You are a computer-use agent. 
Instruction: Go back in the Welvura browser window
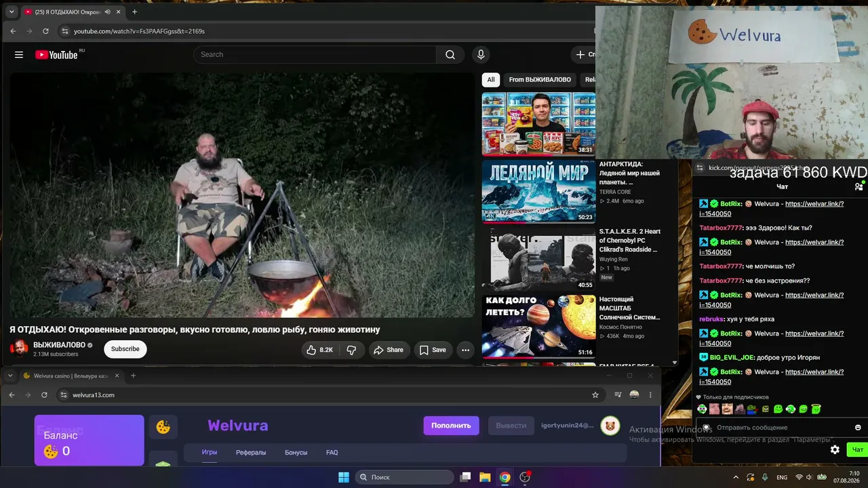point(12,395)
